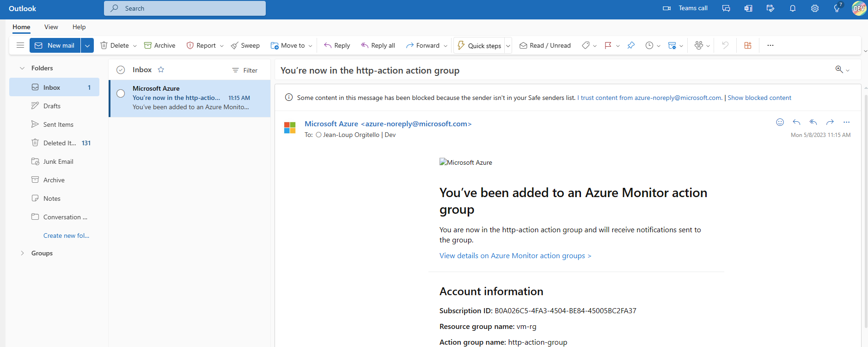
Task: Open Settings gear in the Outlook header
Action: [815, 8]
